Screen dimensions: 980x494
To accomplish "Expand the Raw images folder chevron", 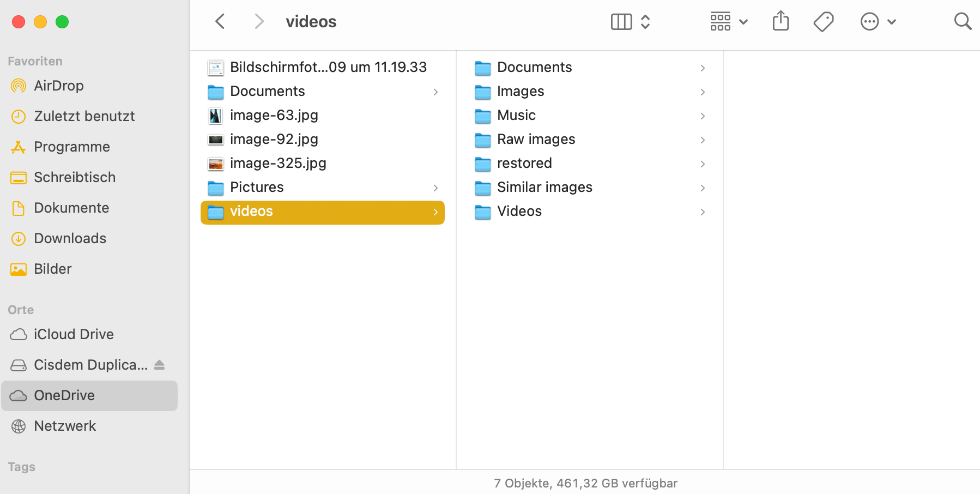I will click(x=703, y=140).
